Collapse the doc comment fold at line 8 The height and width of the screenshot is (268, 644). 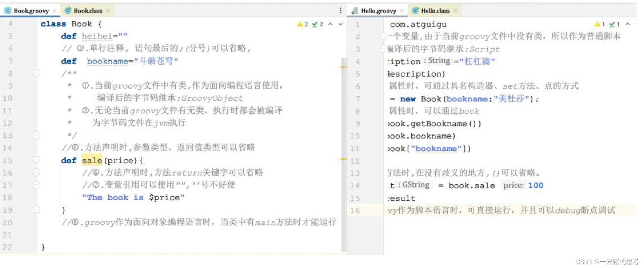coord(36,73)
